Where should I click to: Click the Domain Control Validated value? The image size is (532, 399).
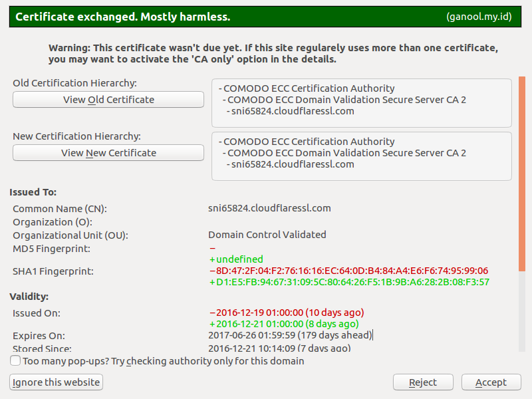click(x=267, y=235)
